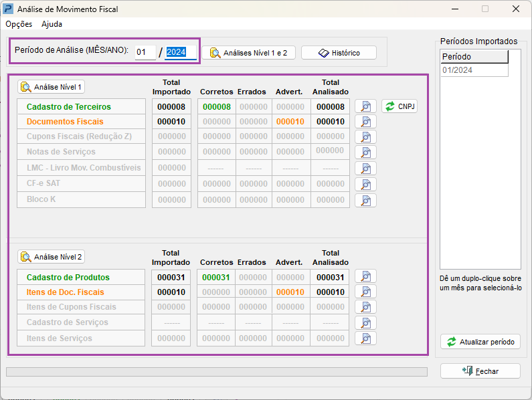Click details icon for Bloco K row
Screen dimensions: 532x400
365,200
